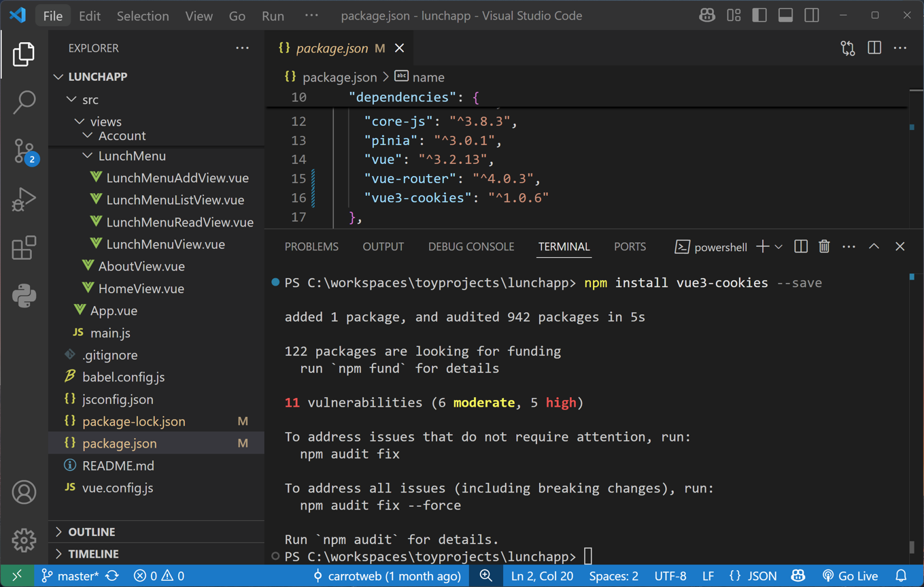Toggle the secondary side bar
Viewport: 924px width, 587px height.
(x=812, y=15)
